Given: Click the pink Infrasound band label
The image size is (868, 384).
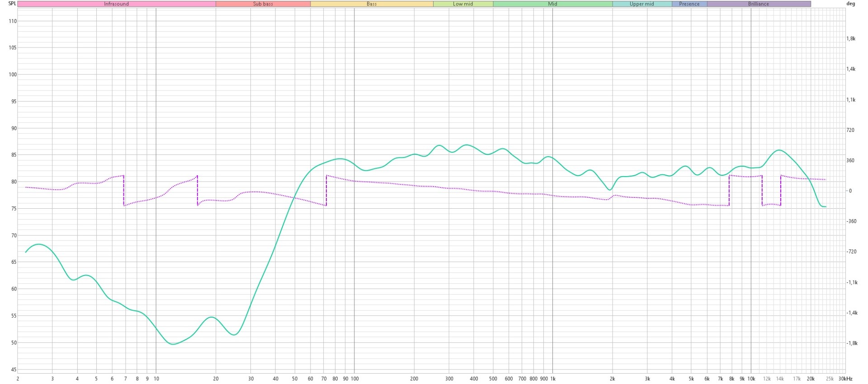Looking at the screenshot, I should tap(116, 4).
